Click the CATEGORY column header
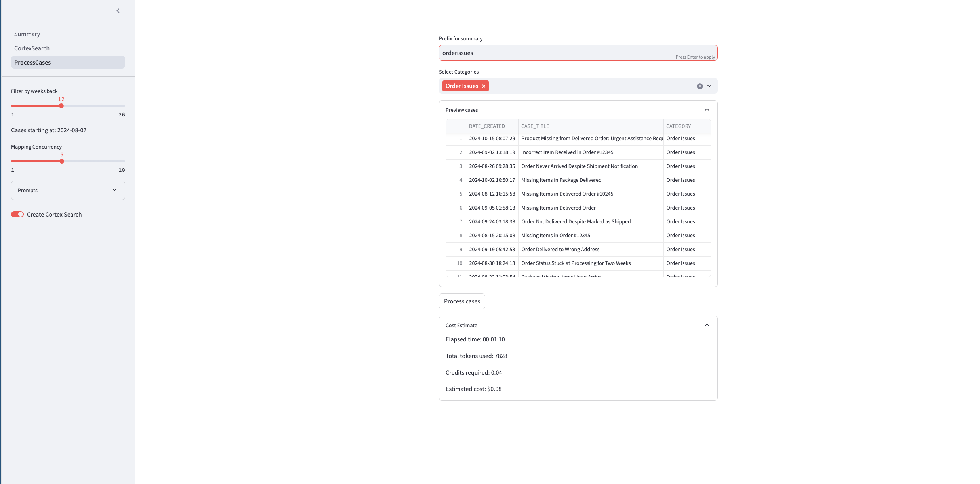This screenshot has width=980, height=484. [678, 126]
